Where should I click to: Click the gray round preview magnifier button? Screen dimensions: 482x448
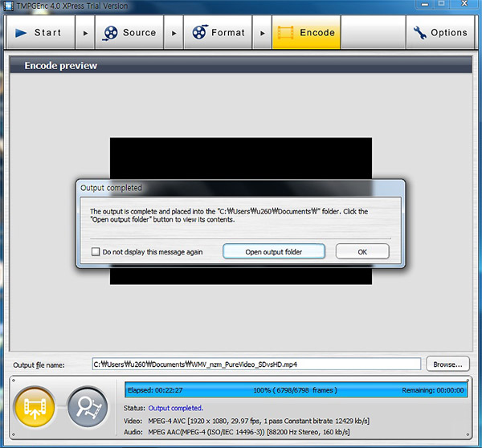pos(88,407)
